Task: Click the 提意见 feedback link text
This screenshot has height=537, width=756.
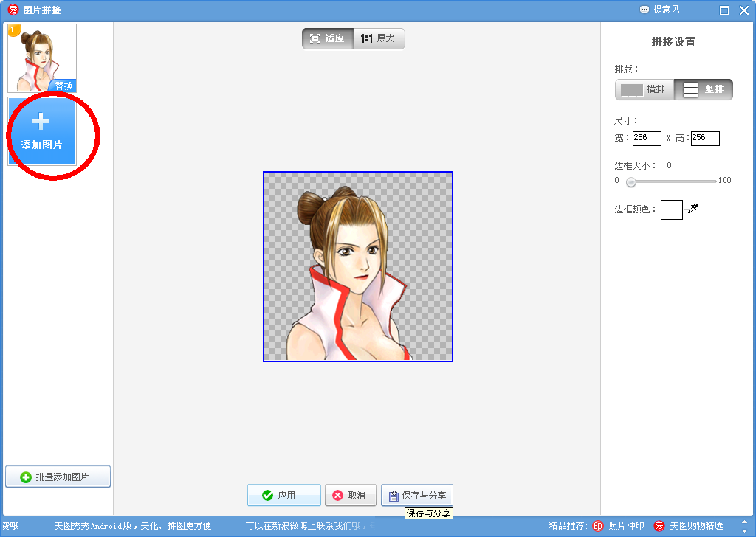Action: pos(666,10)
